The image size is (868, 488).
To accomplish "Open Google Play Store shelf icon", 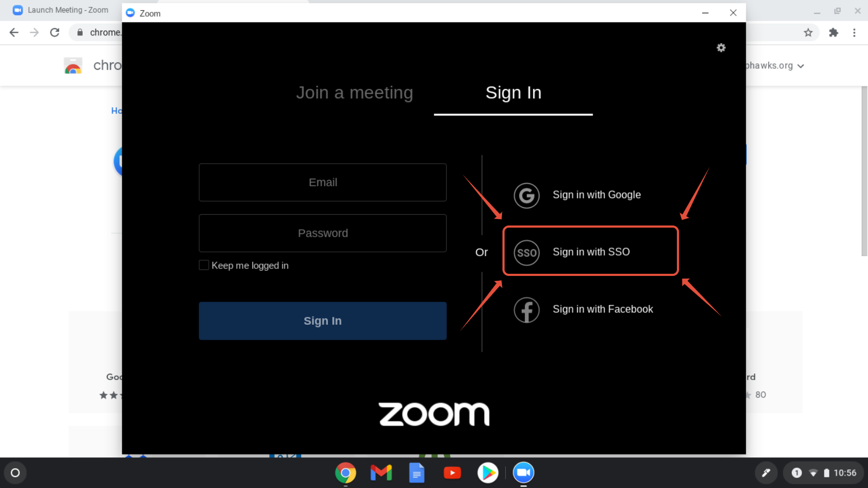I will [x=487, y=473].
